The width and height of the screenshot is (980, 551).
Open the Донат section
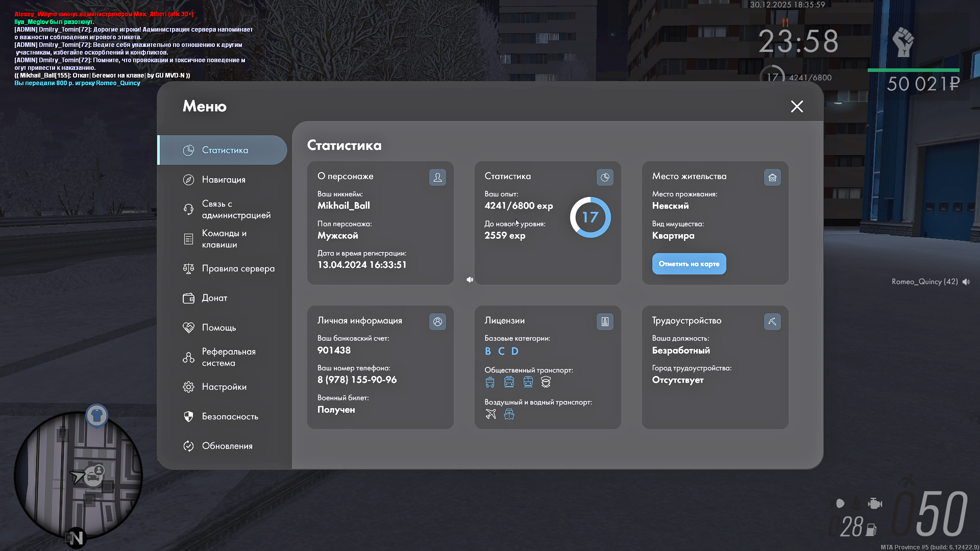point(214,298)
